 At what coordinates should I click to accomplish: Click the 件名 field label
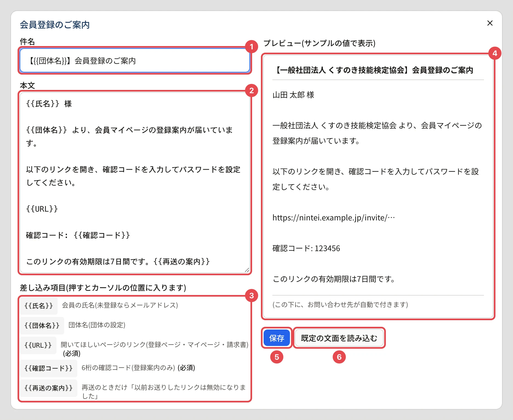(27, 41)
